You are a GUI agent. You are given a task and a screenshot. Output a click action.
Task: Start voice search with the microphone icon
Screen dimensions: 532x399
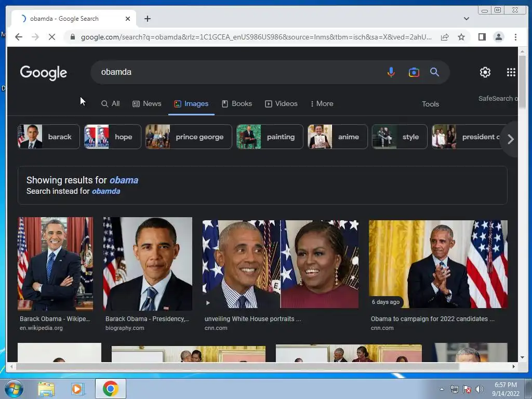(x=391, y=72)
